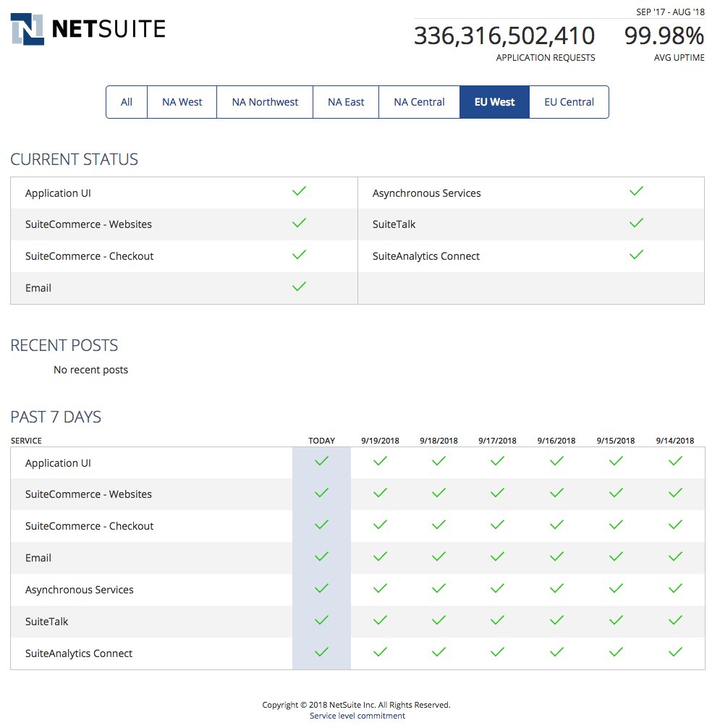Viewport: 720px width, 728px height.
Task: Click SuiteAnalytics Connect in Past 7 Days table
Action: [x=78, y=653]
